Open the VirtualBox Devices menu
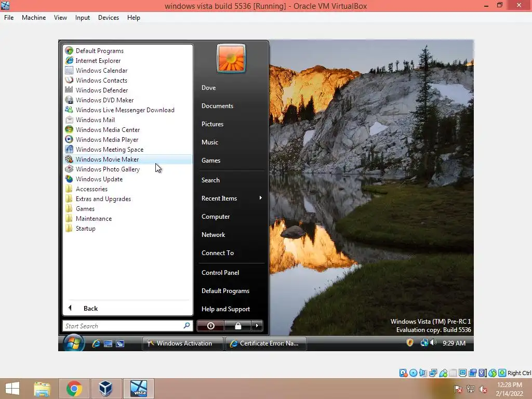 click(109, 18)
